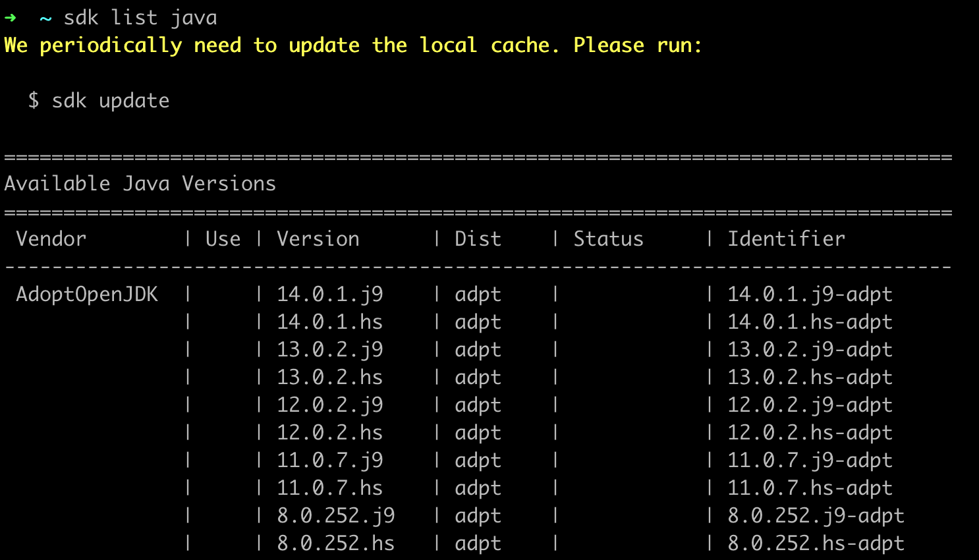Select the Version column header
Image resolution: width=979 pixels, height=560 pixels.
pos(318,238)
